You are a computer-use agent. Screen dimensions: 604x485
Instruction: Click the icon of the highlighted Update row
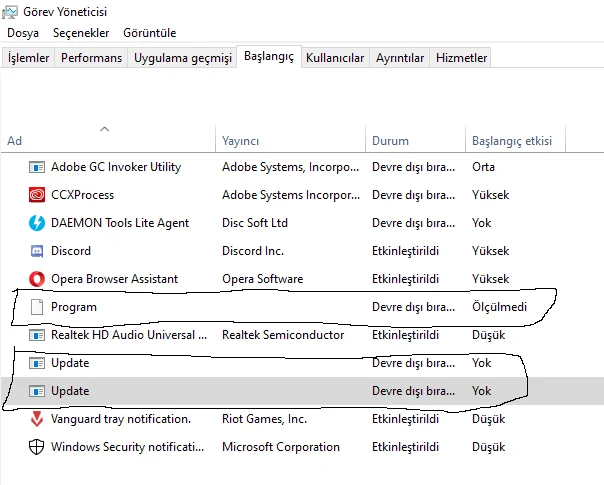pos(37,391)
